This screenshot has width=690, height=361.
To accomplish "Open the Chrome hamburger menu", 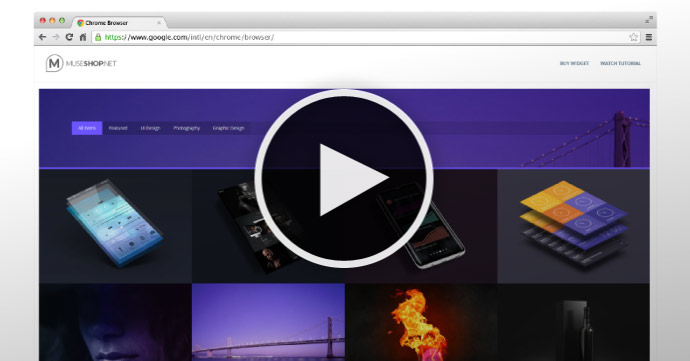I will click(x=649, y=37).
